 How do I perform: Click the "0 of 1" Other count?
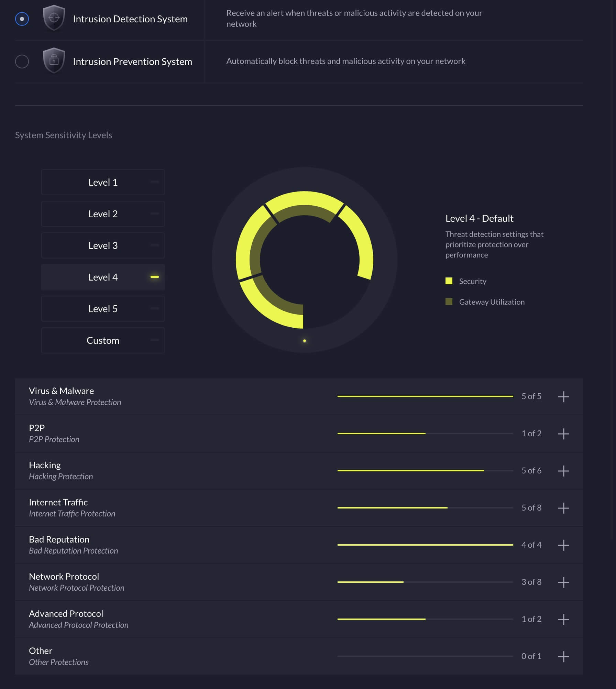coord(531,656)
